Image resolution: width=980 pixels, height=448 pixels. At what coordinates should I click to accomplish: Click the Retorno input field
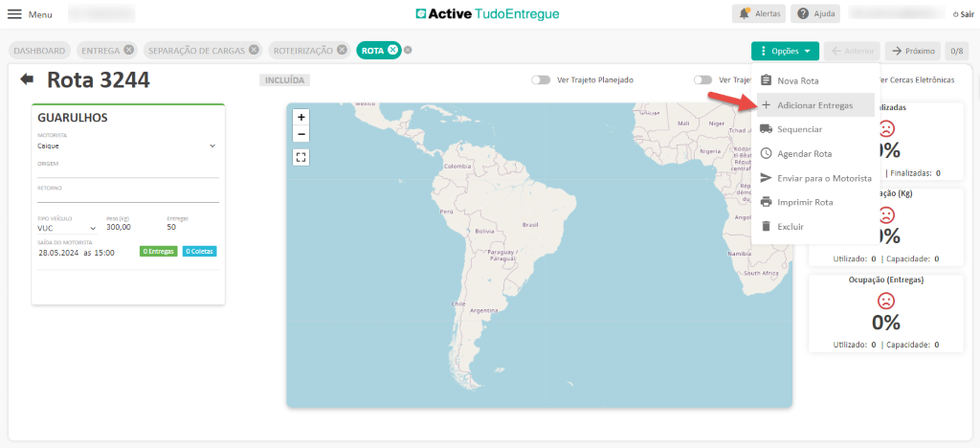tap(127, 195)
